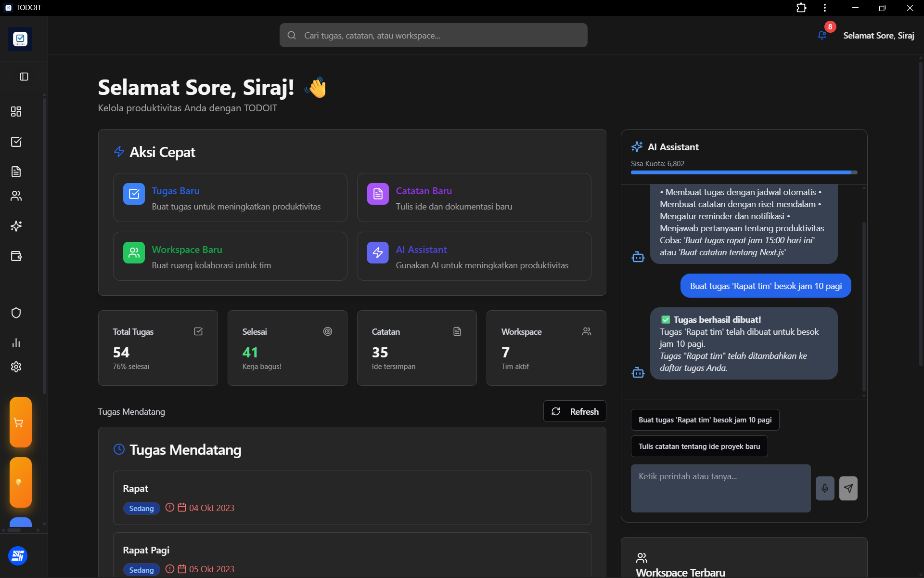Viewport: 924px width, 578px height.
Task: Refresh the Tugas Mendatang list
Action: click(574, 411)
